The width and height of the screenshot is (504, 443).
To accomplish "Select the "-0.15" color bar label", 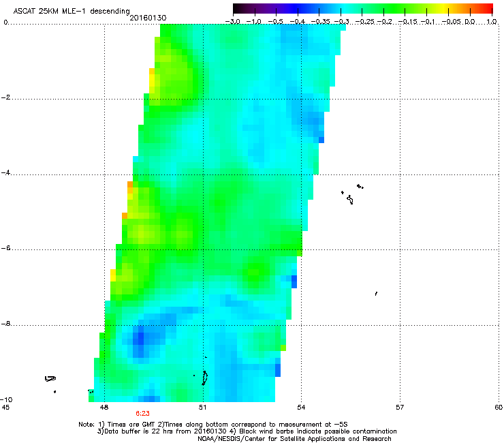I will coord(407,22).
